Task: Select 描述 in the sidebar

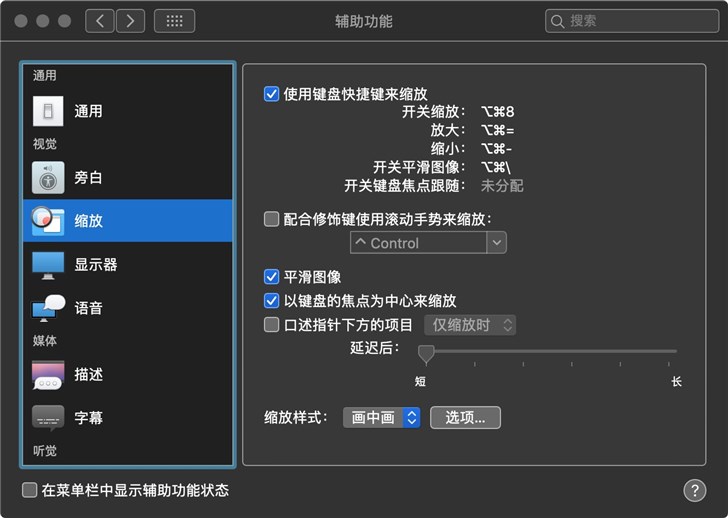Action: (x=128, y=375)
